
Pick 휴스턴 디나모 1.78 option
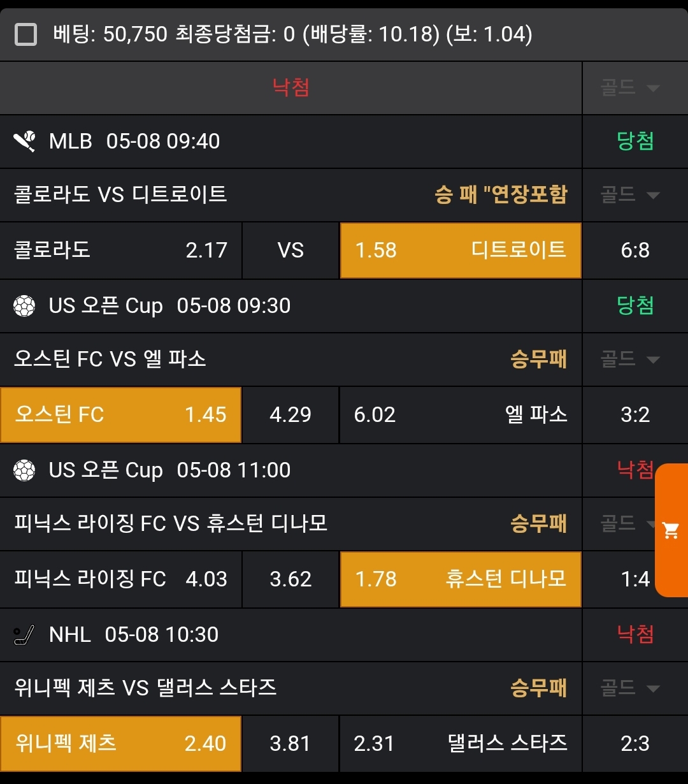point(461,579)
